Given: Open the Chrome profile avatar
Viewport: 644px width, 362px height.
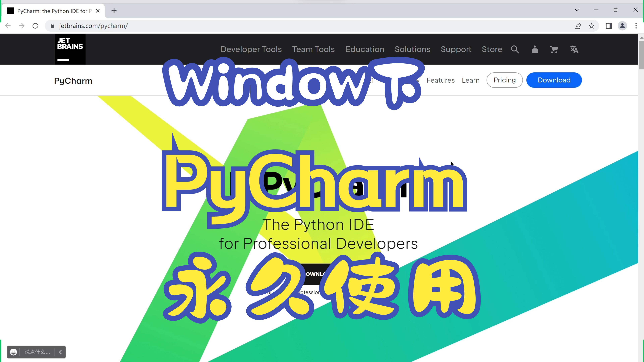Looking at the screenshot, I should 622,26.
